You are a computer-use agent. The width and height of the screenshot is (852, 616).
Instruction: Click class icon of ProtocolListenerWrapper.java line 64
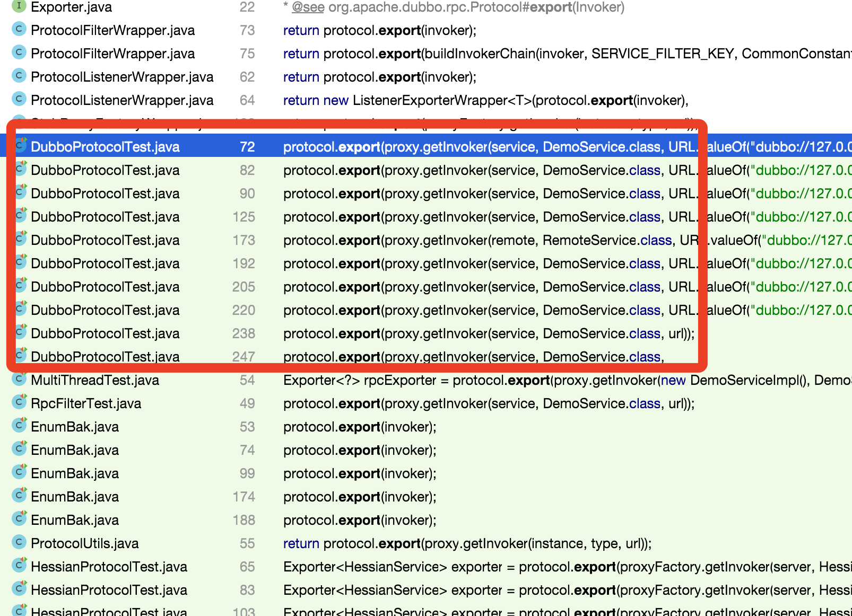(19, 99)
